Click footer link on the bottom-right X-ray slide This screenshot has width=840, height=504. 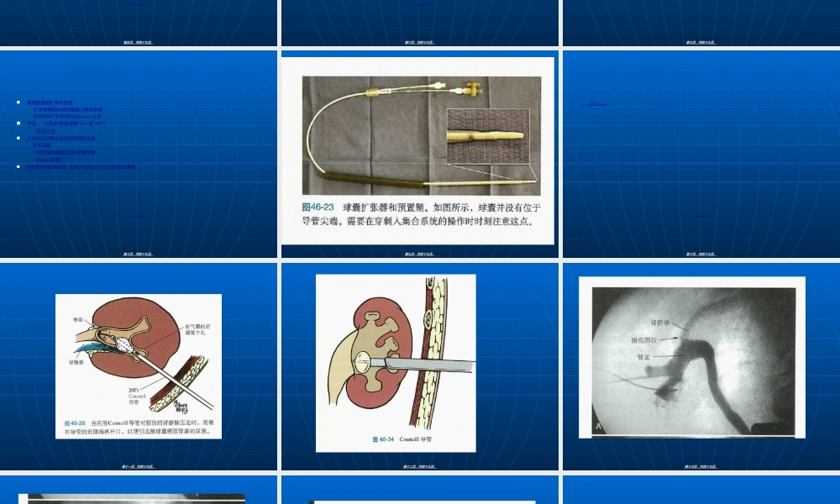coord(702,465)
